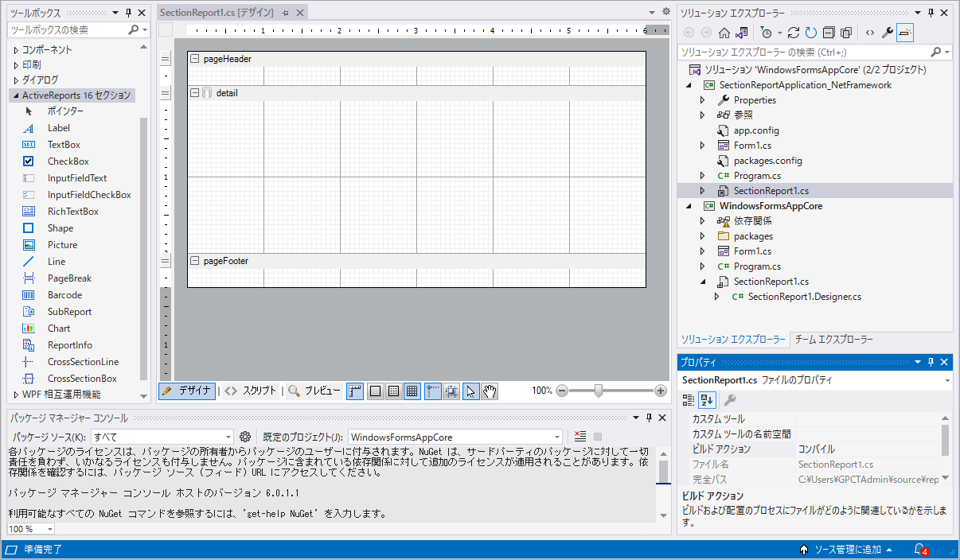
Task: Click the hand pan mode icon
Action: [490, 391]
